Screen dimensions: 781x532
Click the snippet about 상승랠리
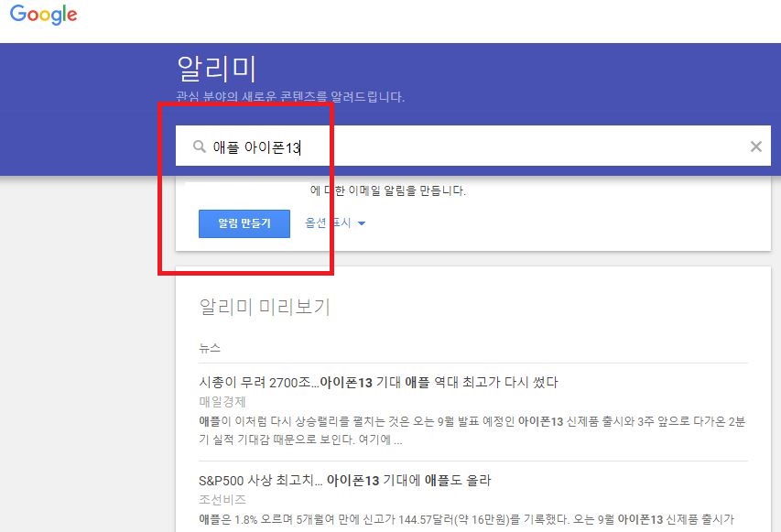pyautogui.click(x=472, y=430)
